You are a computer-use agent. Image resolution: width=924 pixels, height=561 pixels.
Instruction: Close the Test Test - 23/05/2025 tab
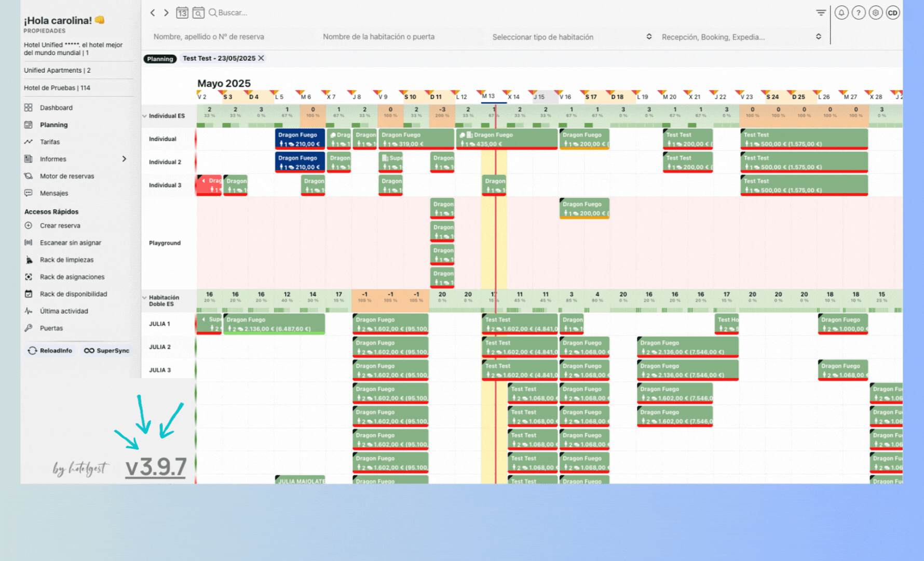[261, 58]
